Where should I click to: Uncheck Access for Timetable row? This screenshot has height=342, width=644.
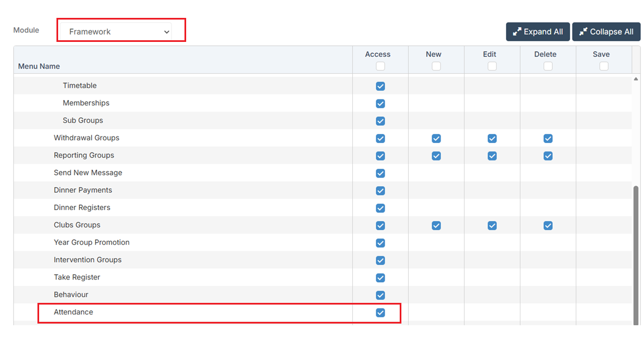380,86
